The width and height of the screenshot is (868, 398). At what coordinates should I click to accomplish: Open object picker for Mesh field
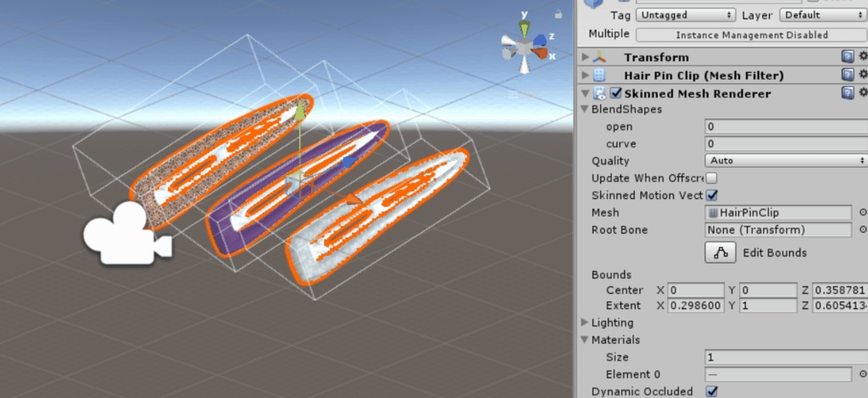862,213
